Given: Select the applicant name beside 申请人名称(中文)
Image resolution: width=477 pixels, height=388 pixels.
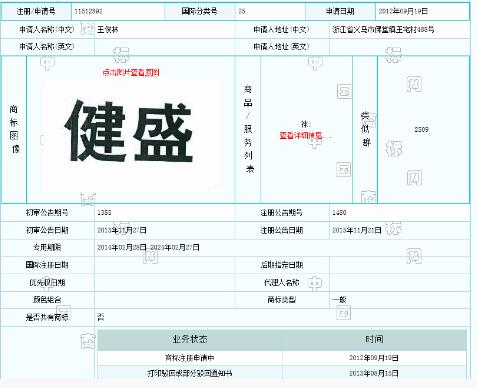Looking at the screenshot, I should (108, 29).
